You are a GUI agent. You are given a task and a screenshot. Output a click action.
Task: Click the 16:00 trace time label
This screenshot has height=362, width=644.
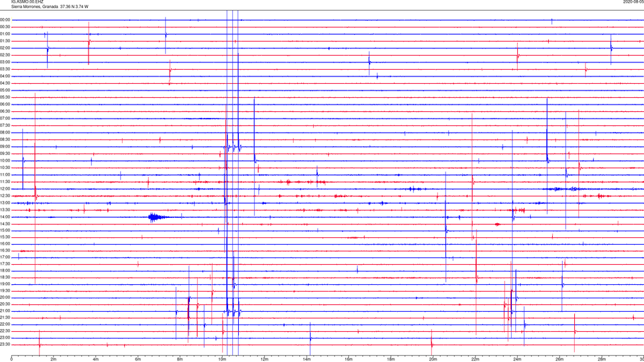coord(5,244)
